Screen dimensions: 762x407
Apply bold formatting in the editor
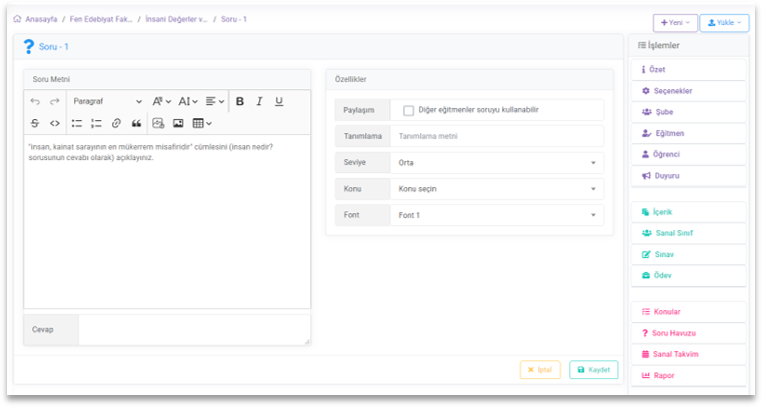[240, 101]
